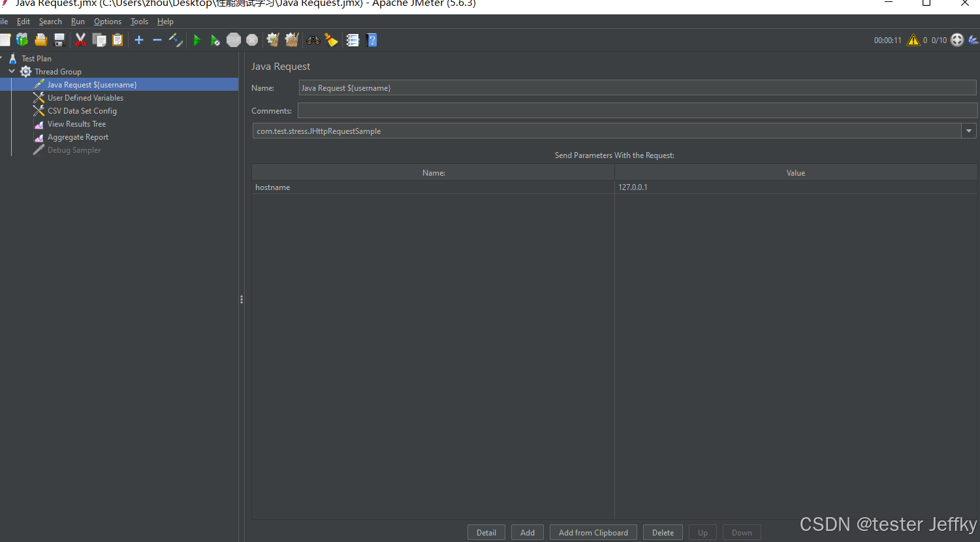
Task: Open the Options menu
Action: click(108, 22)
